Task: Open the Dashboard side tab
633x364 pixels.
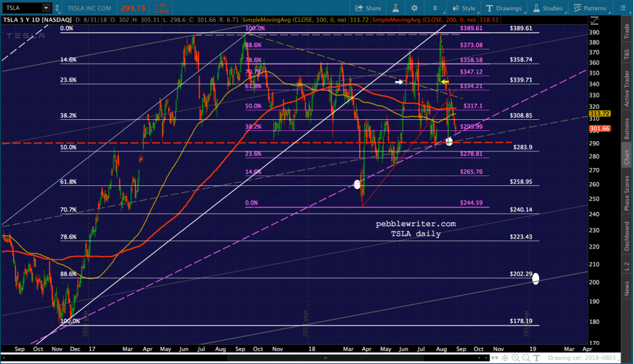Action: 627,236
